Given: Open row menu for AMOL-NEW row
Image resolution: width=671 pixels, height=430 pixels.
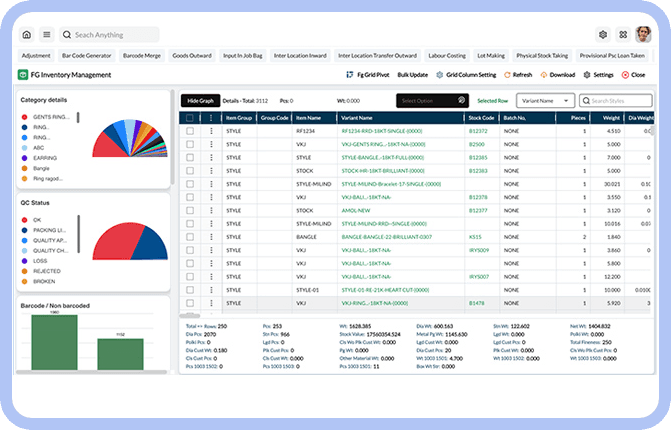Looking at the screenshot, I should pyautogui.click(x=211, y=211).
